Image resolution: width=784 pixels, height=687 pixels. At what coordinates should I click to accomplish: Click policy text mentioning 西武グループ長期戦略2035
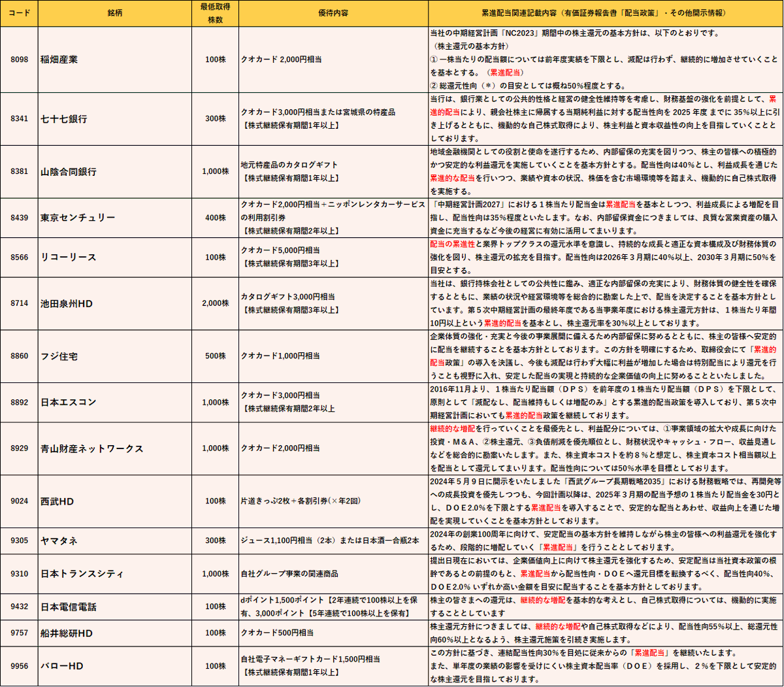(x=606, y=501)
